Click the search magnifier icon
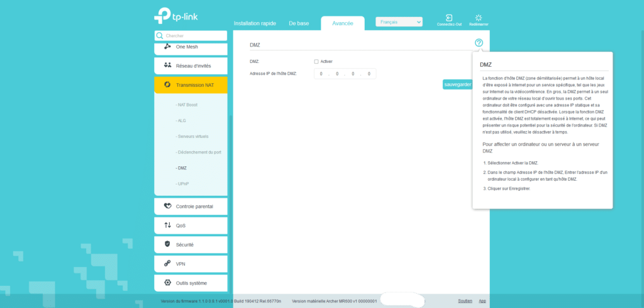This screenshot has height=308, width=644. tap(160, 36)
